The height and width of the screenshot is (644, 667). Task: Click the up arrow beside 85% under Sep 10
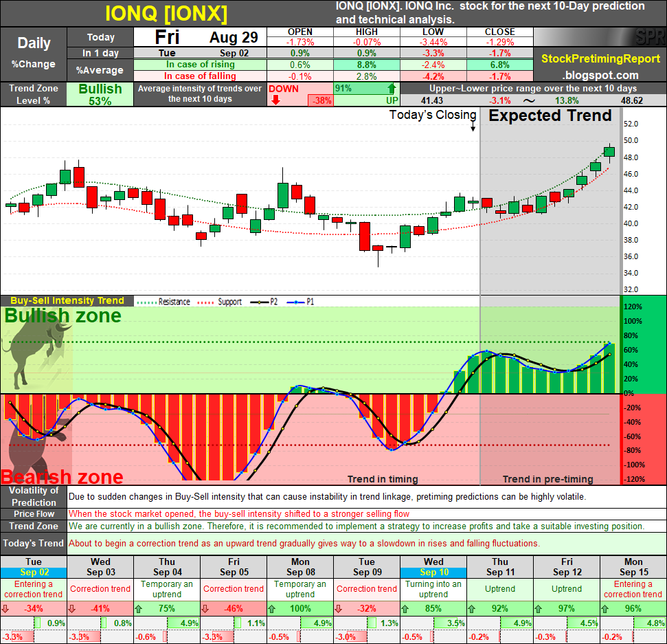point(405,609)
